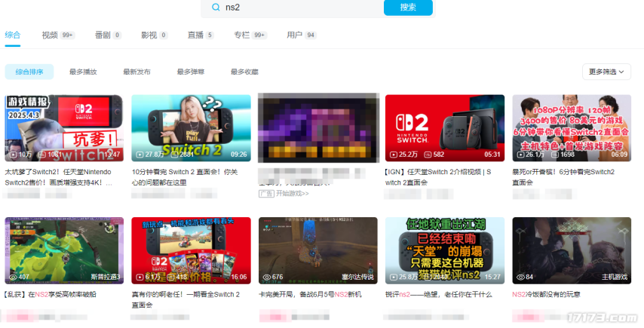The width and height of the screenshot is (644, 328).
Task: Click the viewer icon on 主机游戏 stream
Action: click(520, 277)
